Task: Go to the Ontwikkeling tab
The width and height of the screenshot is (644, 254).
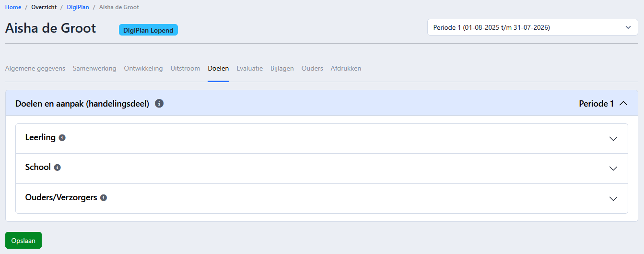Action: [143, 69]
